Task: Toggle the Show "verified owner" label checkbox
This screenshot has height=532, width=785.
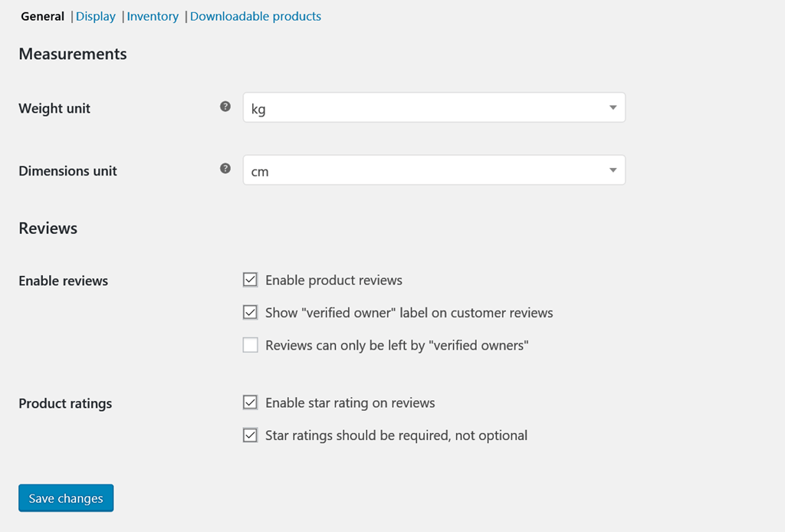Action: 251,312
